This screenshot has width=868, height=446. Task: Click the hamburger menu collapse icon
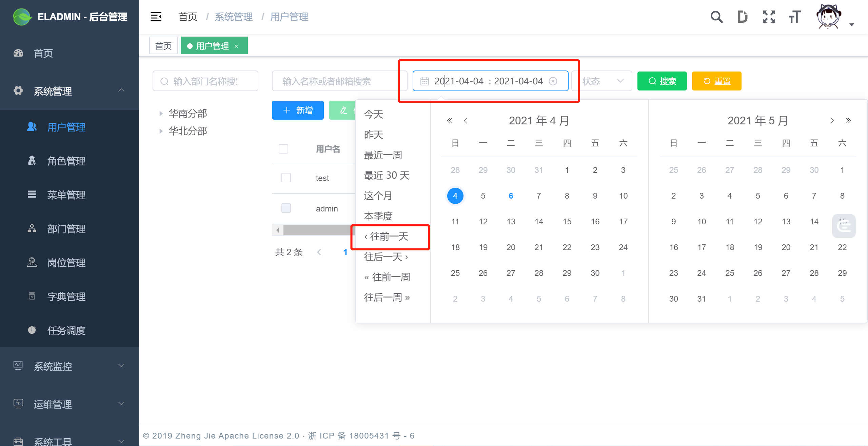click(156, 17)
